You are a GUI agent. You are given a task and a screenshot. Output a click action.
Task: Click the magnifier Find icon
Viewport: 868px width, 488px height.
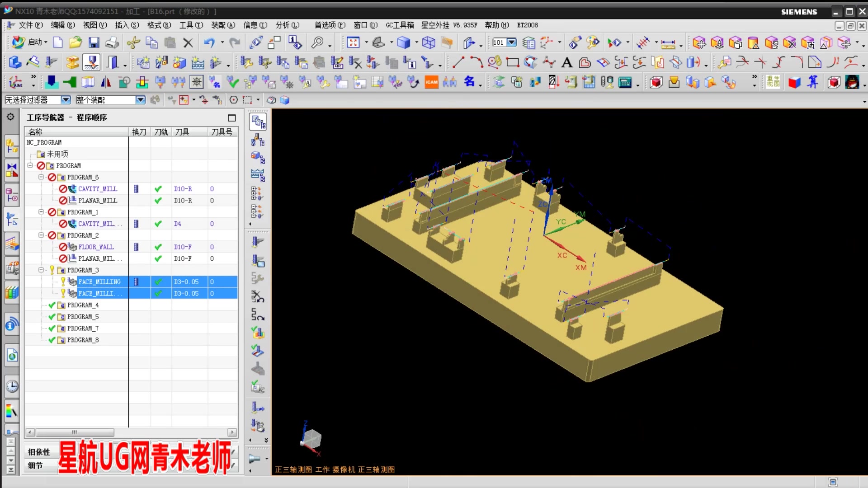tap(318, 43)
